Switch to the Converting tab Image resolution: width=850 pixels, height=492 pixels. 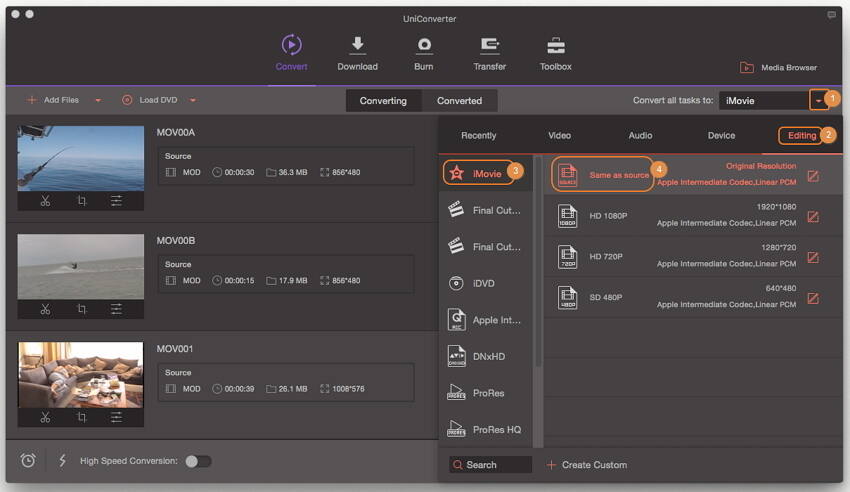(x=383, y=101)
